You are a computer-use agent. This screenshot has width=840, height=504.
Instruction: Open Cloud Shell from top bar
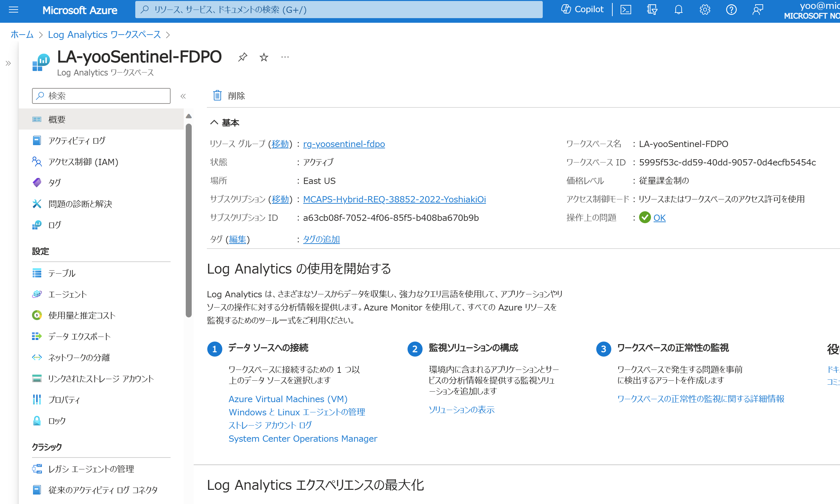click(626, 10)
